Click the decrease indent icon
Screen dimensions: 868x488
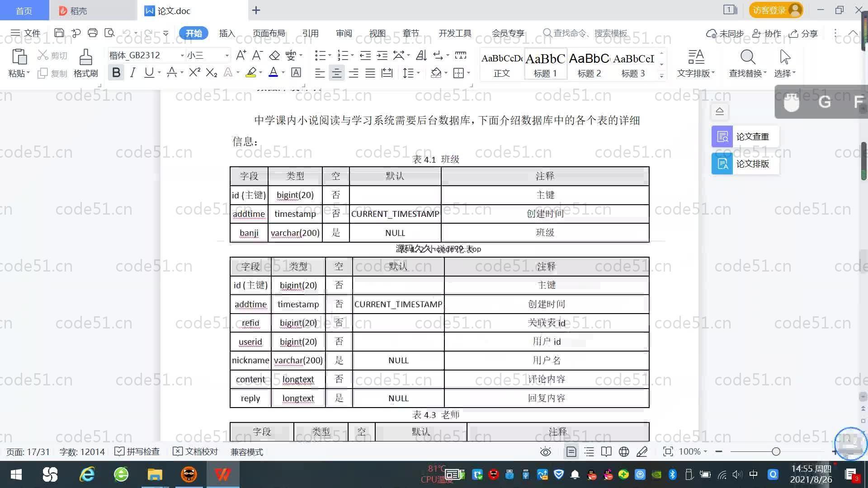point(365,55)
